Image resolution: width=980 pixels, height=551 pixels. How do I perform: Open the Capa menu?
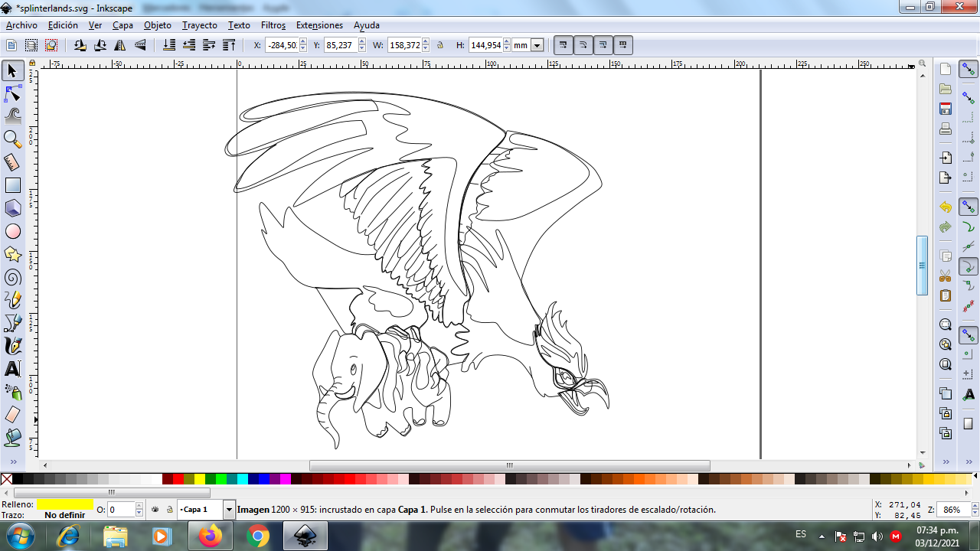point(122,25)
